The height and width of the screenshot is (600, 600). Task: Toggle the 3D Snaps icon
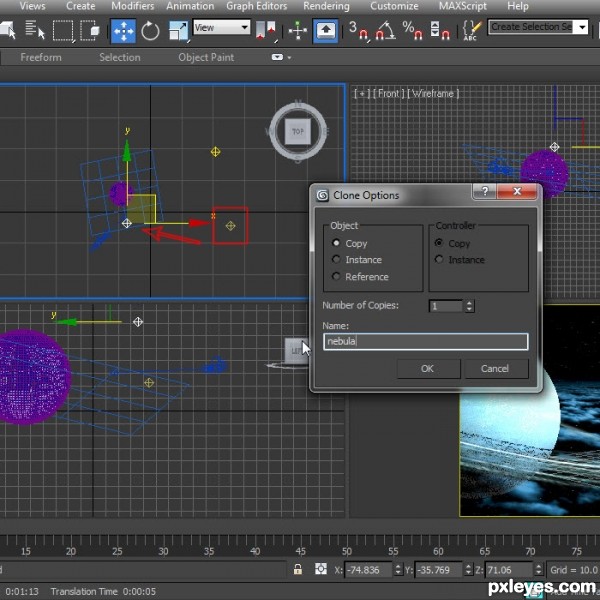(x=359, y=30)
